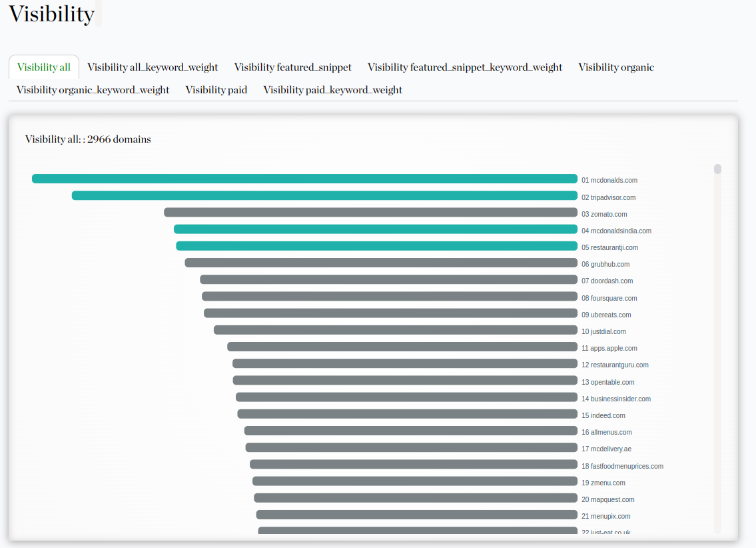Click the '04 mcdonaldsindia.com' label

click(616, 231)
